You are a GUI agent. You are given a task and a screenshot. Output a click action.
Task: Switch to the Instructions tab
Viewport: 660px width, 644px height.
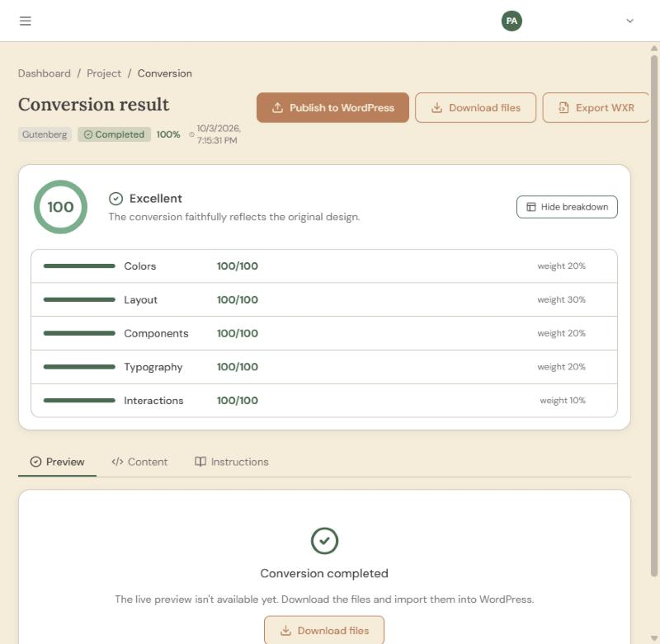point(232,462)
